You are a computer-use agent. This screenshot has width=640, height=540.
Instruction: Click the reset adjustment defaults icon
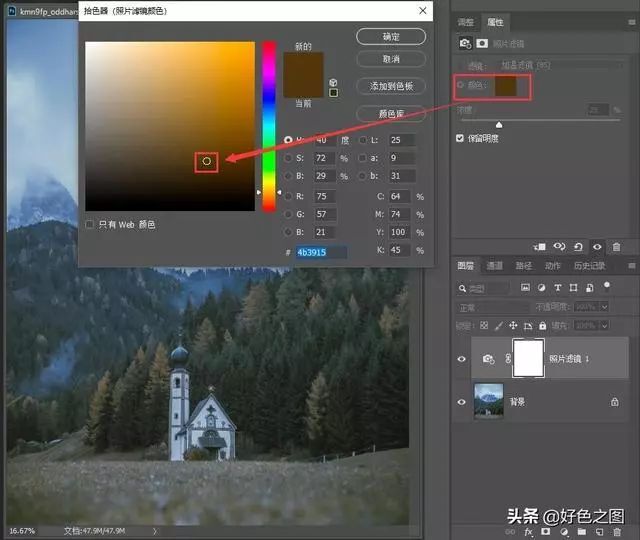[578, 246]
